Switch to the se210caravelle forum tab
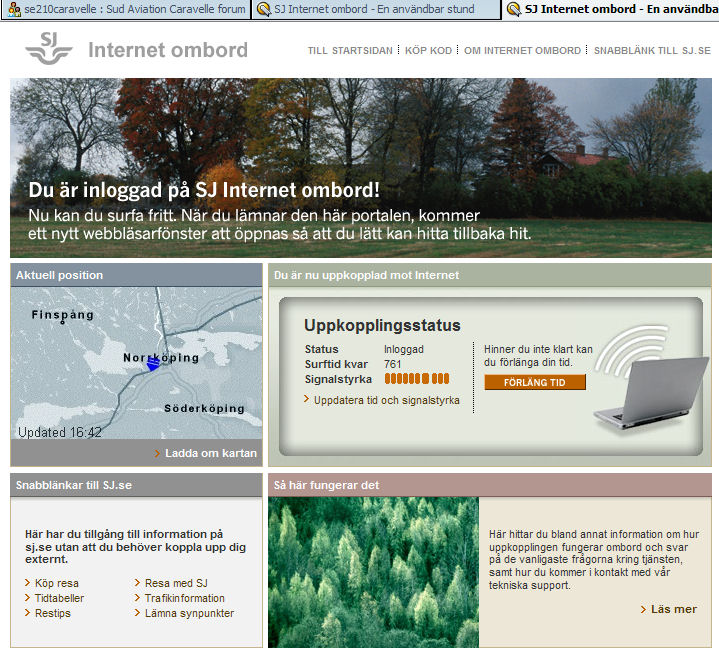This screenshot has width=719, height=664. [126, 9]
